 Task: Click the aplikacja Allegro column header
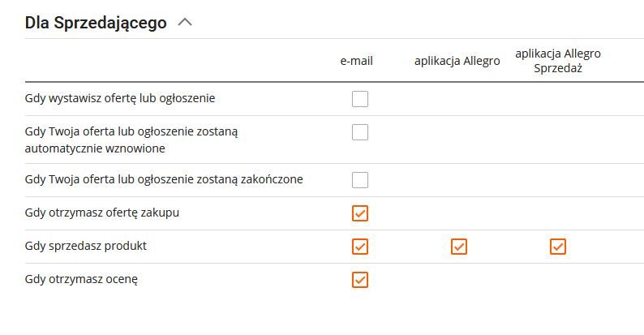pyautogui.click(x=457, y=61)
